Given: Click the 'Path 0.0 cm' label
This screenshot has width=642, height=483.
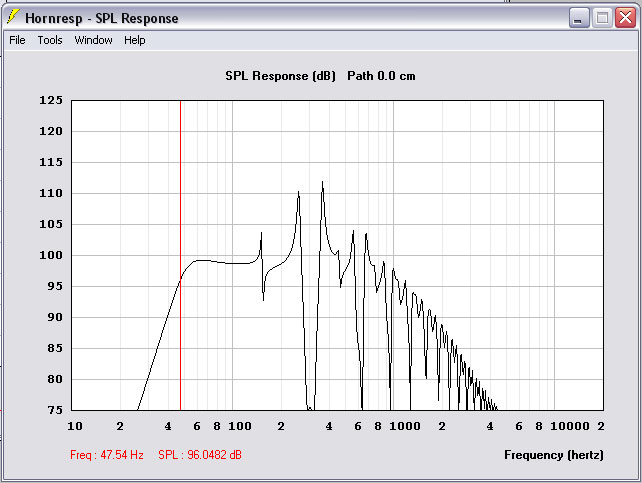Looking at the screenshot, I should [381, 76].
